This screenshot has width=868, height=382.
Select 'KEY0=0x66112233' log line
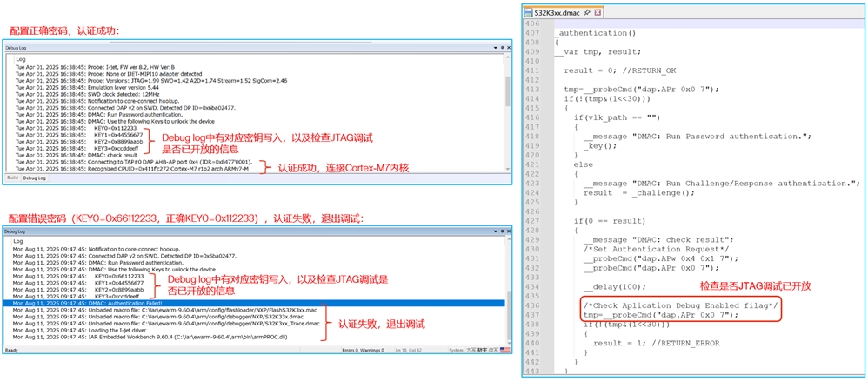point(78,276)
